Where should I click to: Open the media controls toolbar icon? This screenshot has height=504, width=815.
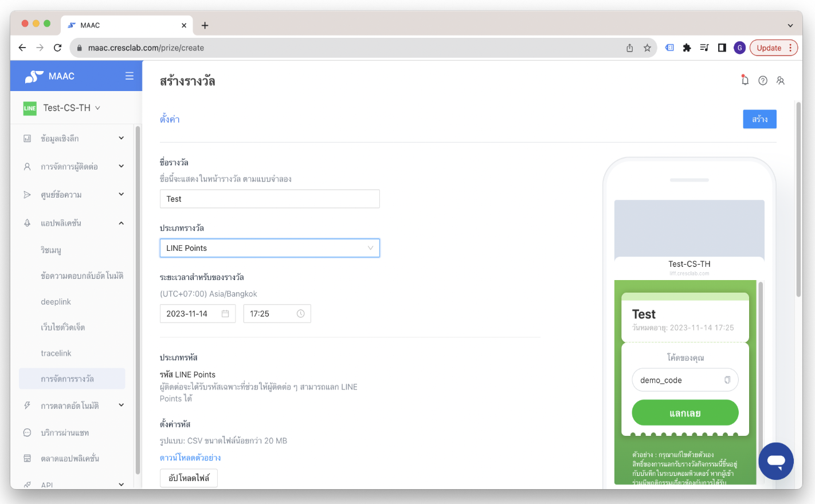(704, 48)
